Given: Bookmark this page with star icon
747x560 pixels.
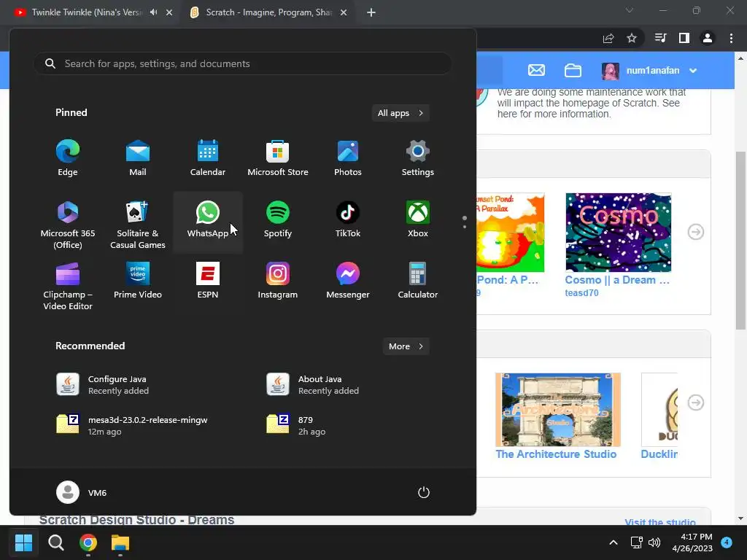Looking at the screenshot, I should [632, 38].
